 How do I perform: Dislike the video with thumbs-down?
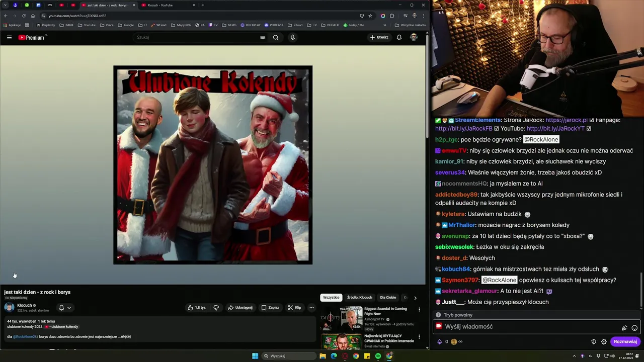[216, 308]
